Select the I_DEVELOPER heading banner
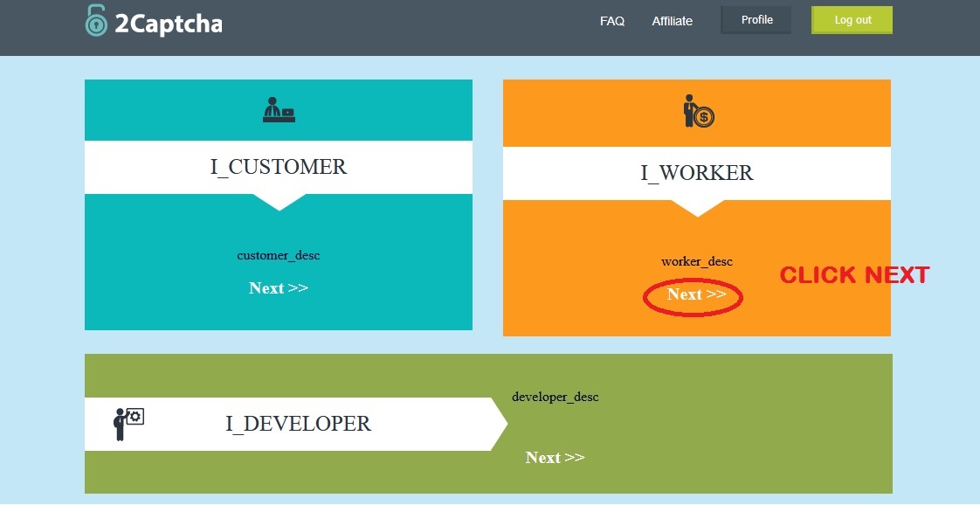 click(x=298, y=424)
